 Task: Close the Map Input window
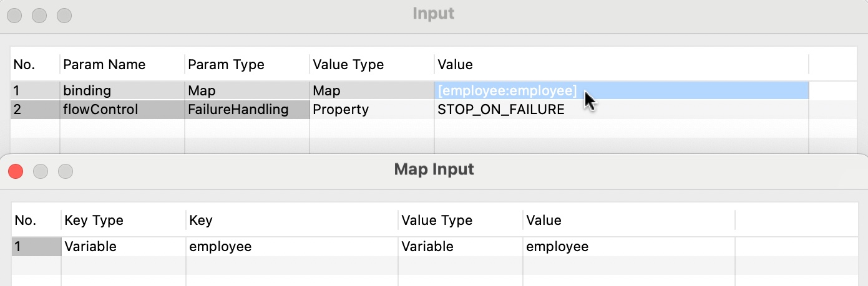(x=16, y=171)
